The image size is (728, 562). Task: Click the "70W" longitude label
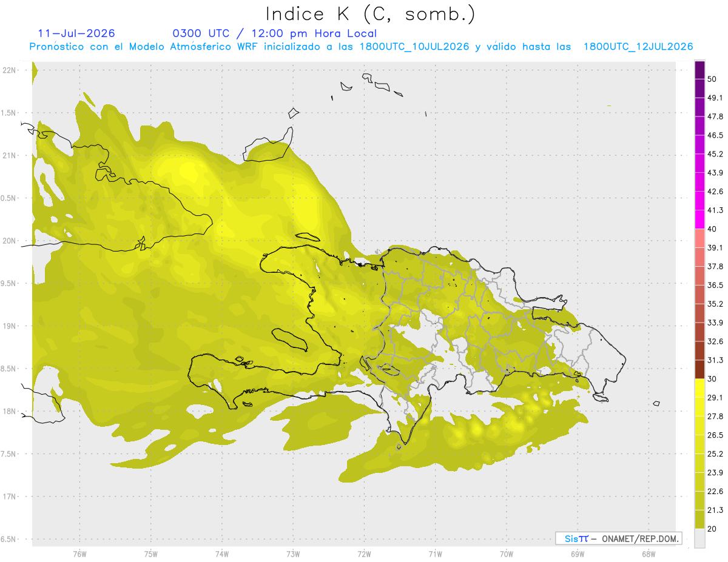pyautogui.click(x=507, y=554)
